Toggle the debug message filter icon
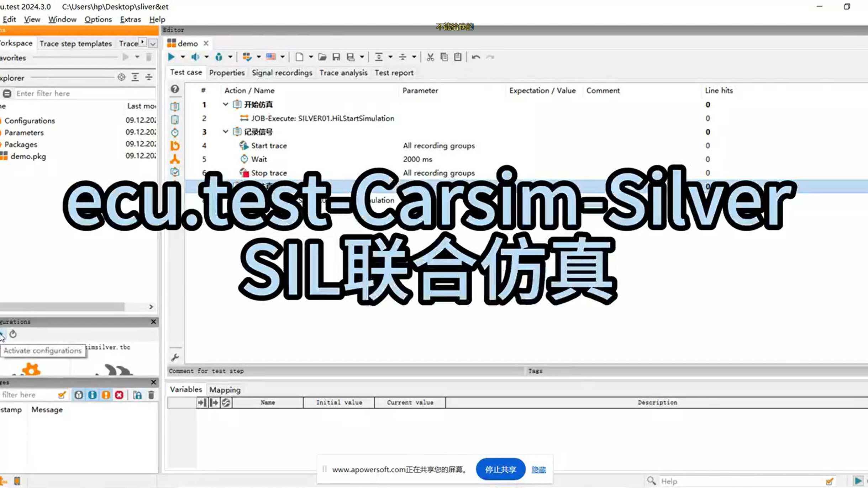This screenshot has height=488, width=868. (79, 395)
